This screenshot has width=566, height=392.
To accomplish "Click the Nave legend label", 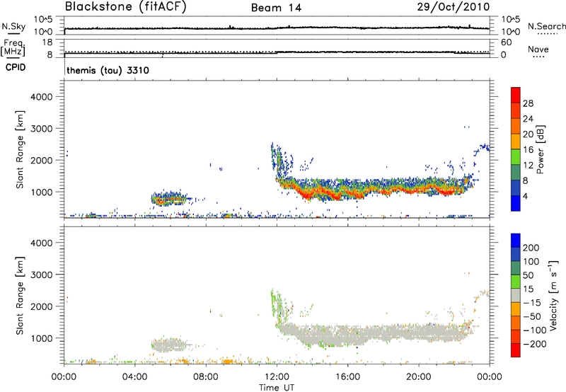I will click(x=538, y=50).
